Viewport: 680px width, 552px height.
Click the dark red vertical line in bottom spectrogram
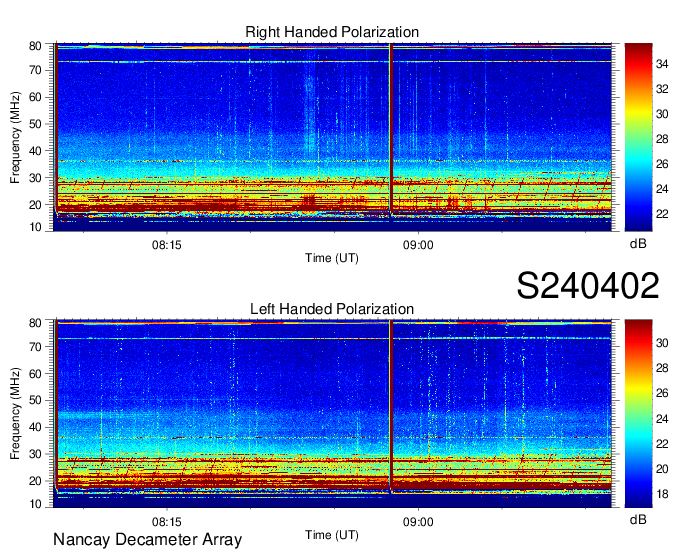(391, 407)
